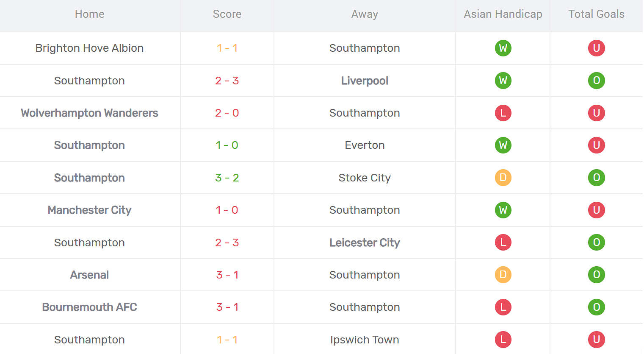Toggle the Under indicator on Brighton row
This screenshot has height=354, width=644.
coord(597,48)
